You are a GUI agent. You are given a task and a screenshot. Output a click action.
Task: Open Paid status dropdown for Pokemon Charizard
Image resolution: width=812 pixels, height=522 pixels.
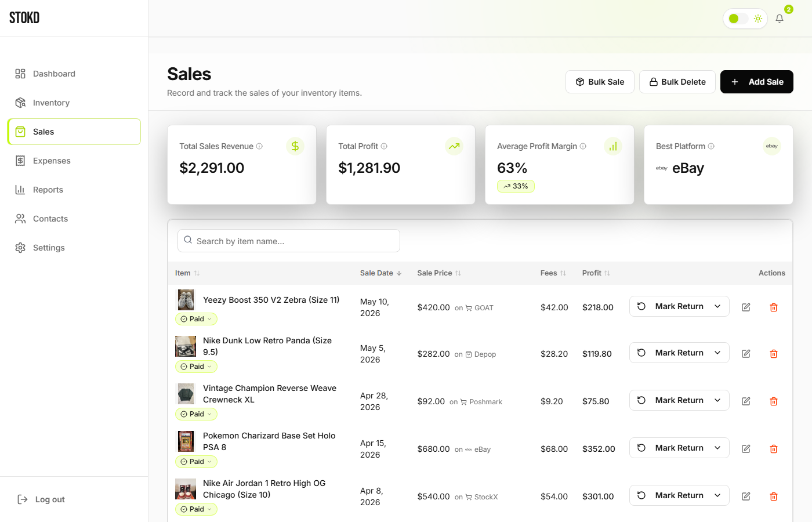pyautogui.click(x=196, y=462)
